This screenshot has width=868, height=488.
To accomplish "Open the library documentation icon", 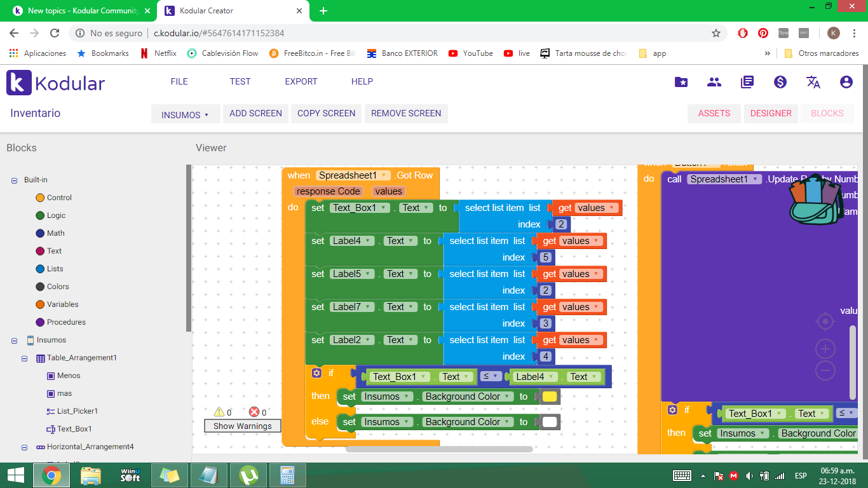I will click(747, 82).
